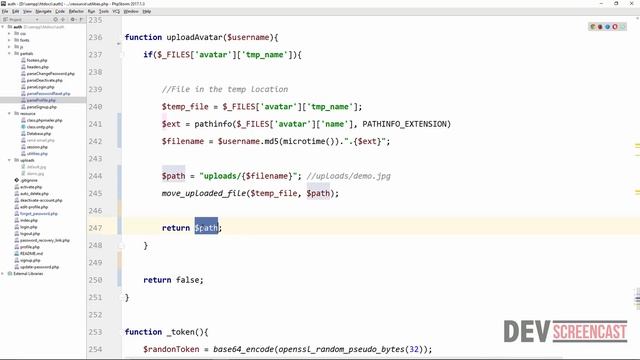Select parseSignup.php file
Viewport: 640px width, 360px height.
point(39,107)
